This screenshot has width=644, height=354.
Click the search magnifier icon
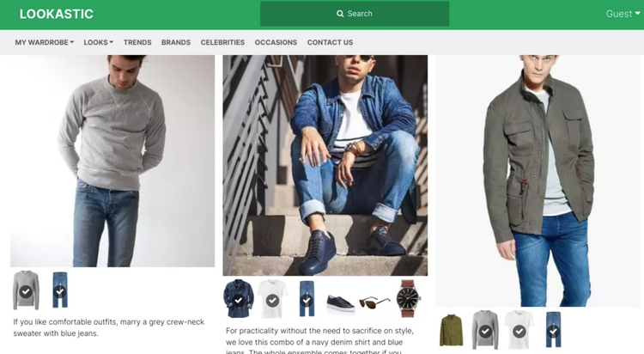340,14
